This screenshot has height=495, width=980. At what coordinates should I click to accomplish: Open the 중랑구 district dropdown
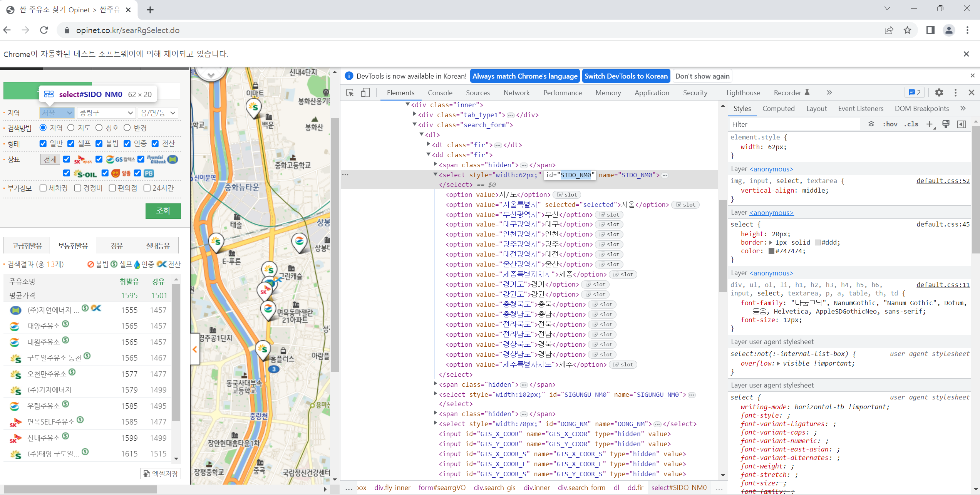pyautogui.click(x=106, y=113)
